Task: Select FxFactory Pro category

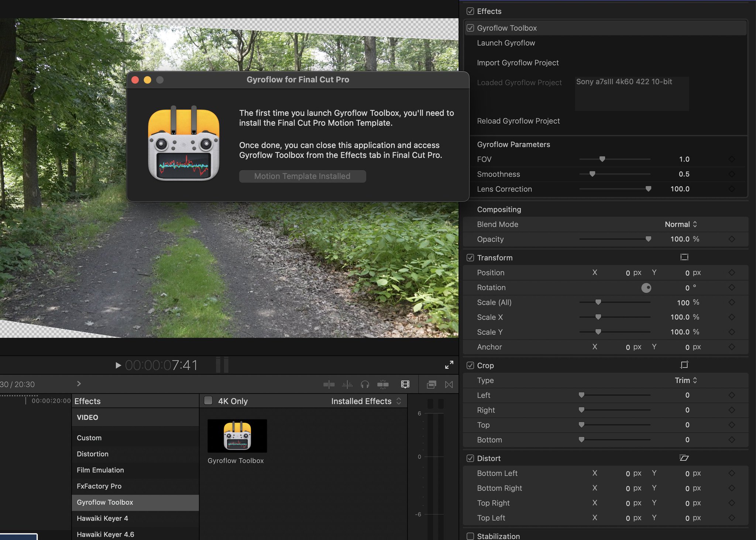Action: 135,486
